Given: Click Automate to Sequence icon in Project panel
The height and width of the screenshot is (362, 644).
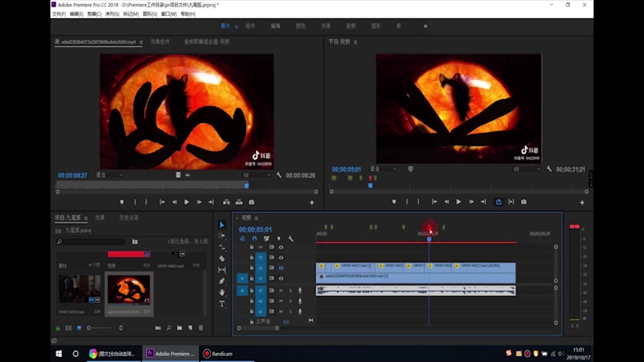Looking at the screenshot, I should (x=158, y=328).
